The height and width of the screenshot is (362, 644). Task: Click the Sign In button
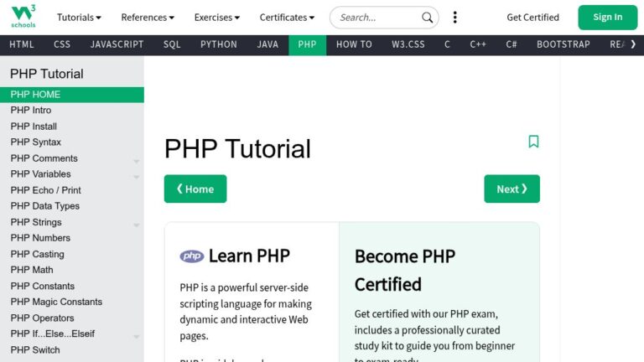(x=607, y=18)
